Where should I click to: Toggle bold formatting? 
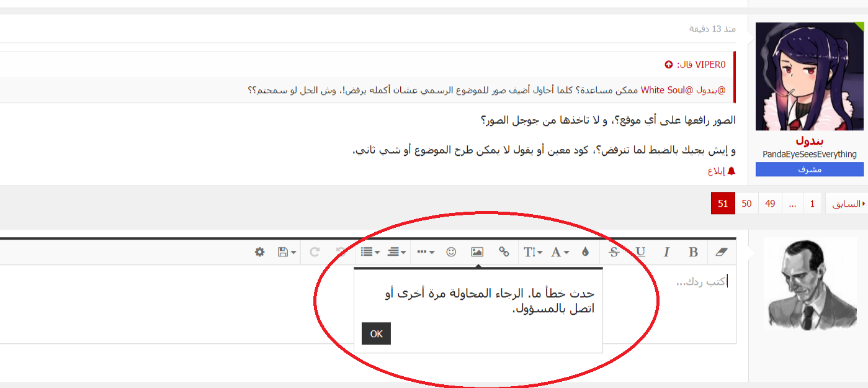coord(693,252)
